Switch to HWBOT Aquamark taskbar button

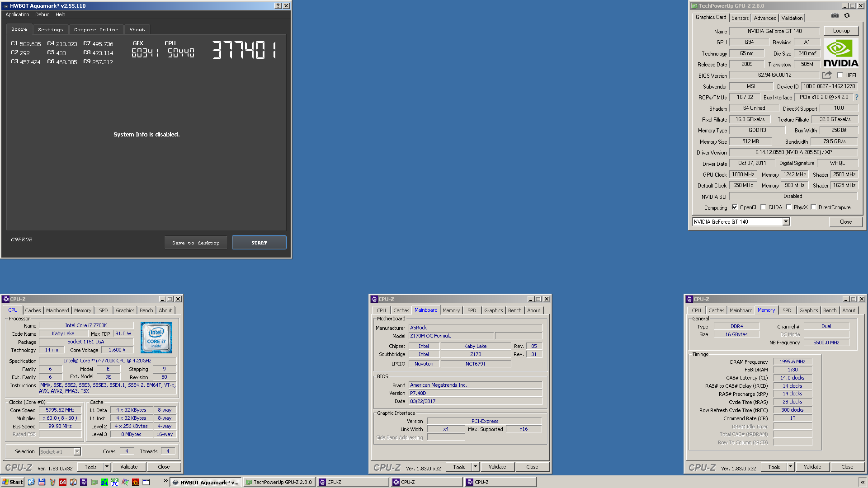(206, 482)
